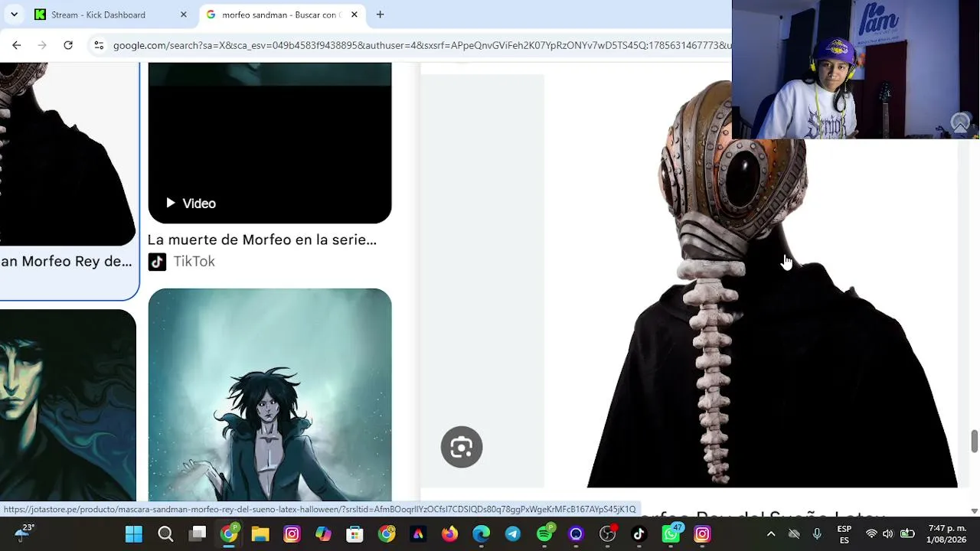The width and height of the screenshot is (980, 551).
Task: Click the page vertical scrollbar thumb
Action: click(974, 441)
